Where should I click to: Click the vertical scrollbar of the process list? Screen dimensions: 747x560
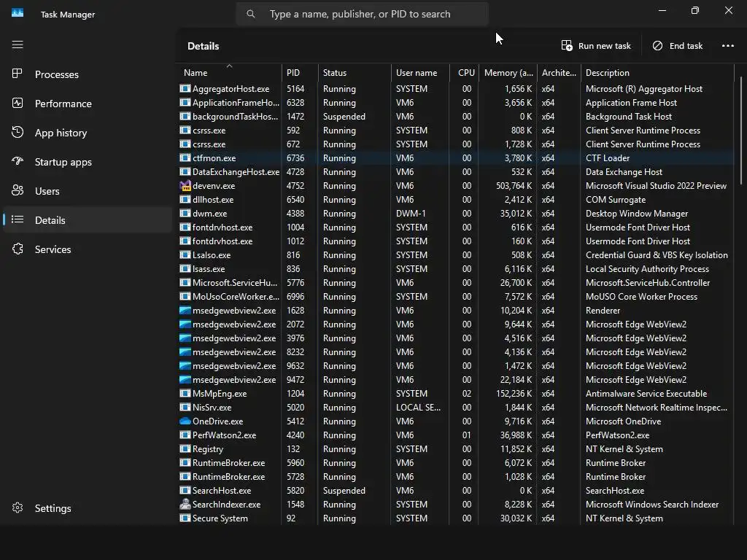click(x=741, y=131)
